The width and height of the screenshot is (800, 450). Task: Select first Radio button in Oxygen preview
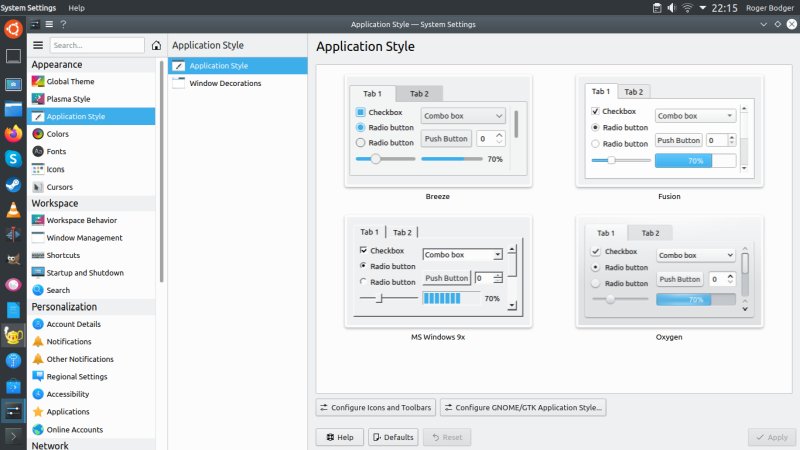click(596, 267)
